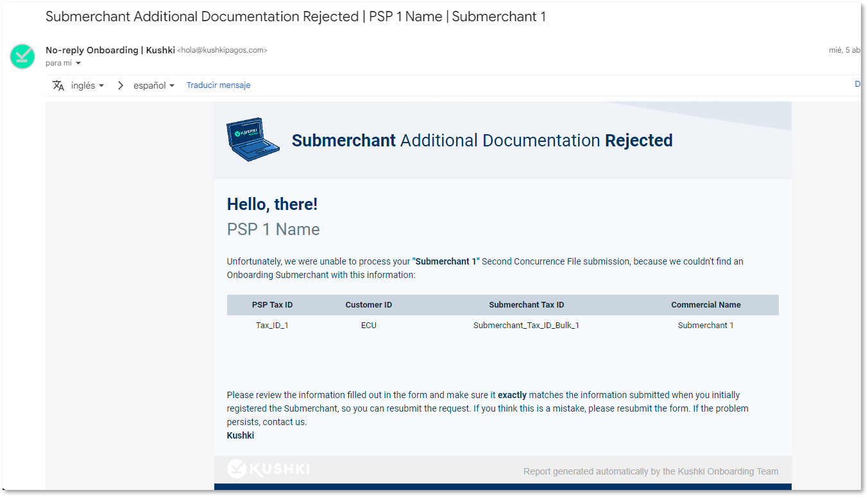The width and height of the screenshot is (868, 497).
Task: Click the hola@kushkipagos.com sender address
Action: [222, 50]
